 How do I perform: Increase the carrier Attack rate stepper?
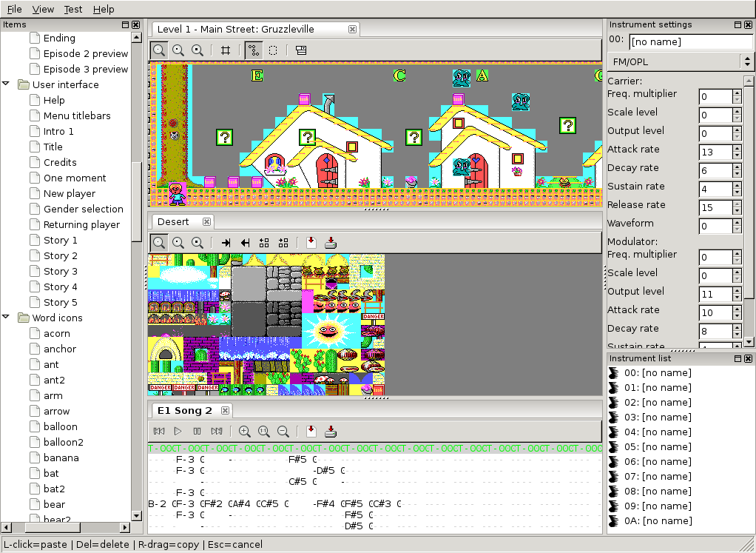click(737, 149)
